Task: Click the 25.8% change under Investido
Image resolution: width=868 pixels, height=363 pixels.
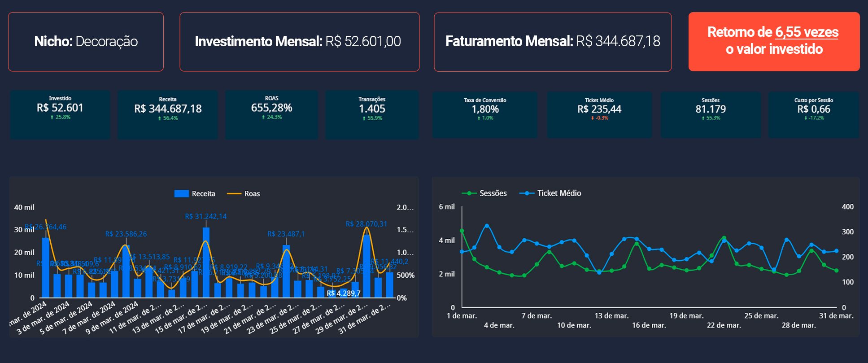Action: pos(61,117)
